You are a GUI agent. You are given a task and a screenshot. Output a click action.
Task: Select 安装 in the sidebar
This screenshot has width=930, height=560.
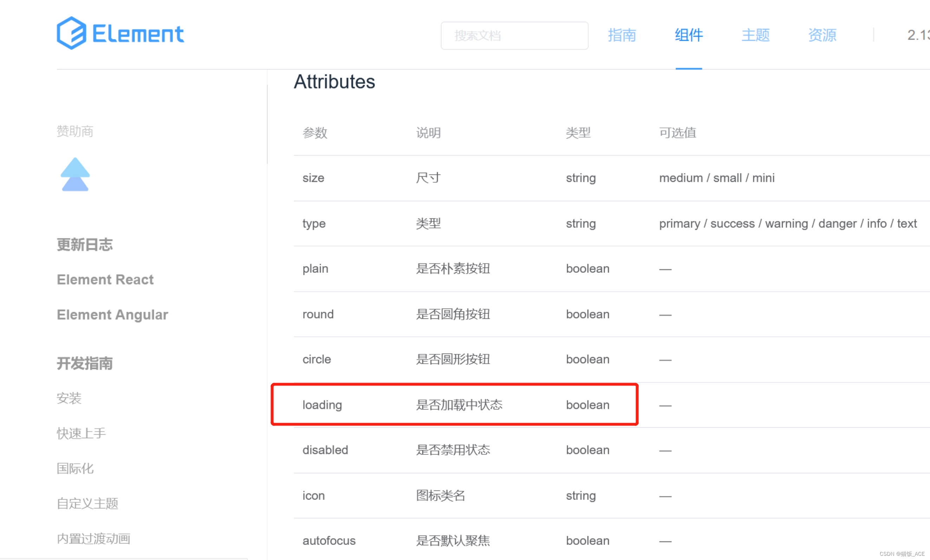(x=69, y=398)
